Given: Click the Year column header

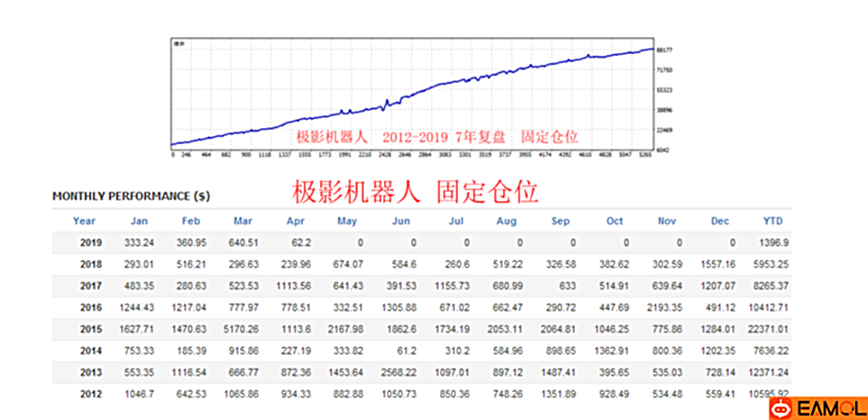Looking at the screenshot, I should pyautogui.click(x=84, y=222).
